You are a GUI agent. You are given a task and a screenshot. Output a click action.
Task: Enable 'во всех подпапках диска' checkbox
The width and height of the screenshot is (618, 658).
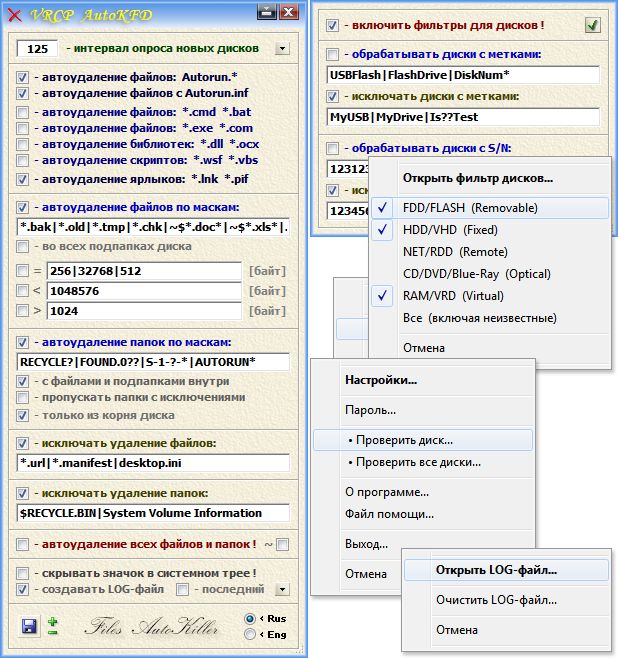23,246
